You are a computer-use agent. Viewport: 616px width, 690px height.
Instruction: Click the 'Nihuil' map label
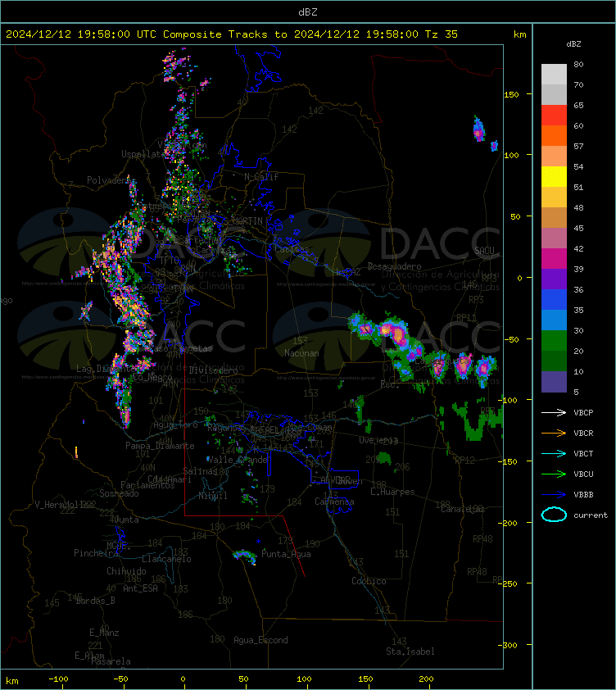(213, 496)
